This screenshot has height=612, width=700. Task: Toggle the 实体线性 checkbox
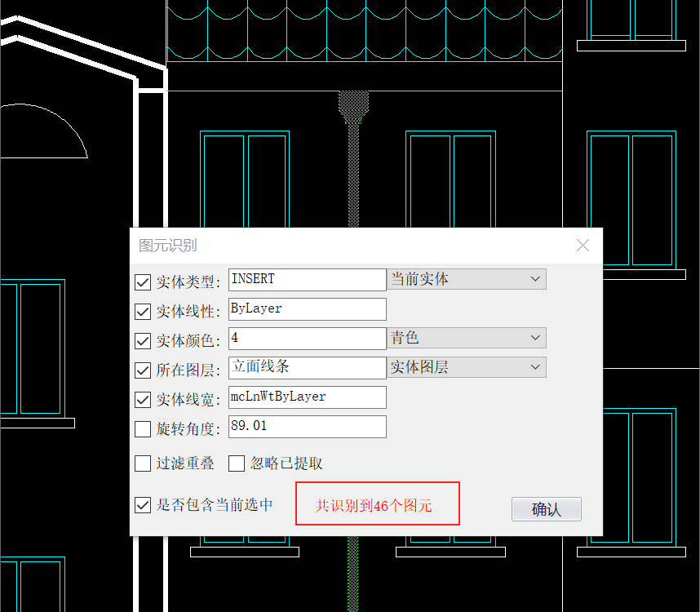pyautogui.click(x=143, y=312)
